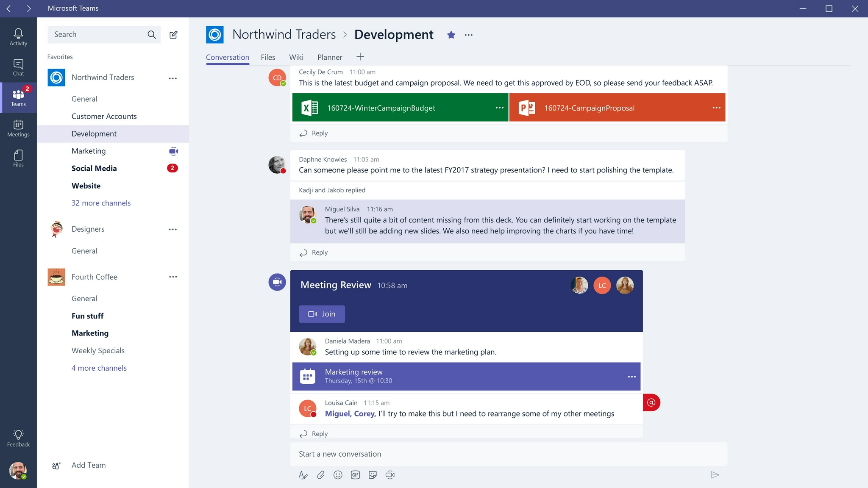This screenshot has height=488, width=868.
Task: Switch to Wiki tab in Development
Action: pos(296,57)
